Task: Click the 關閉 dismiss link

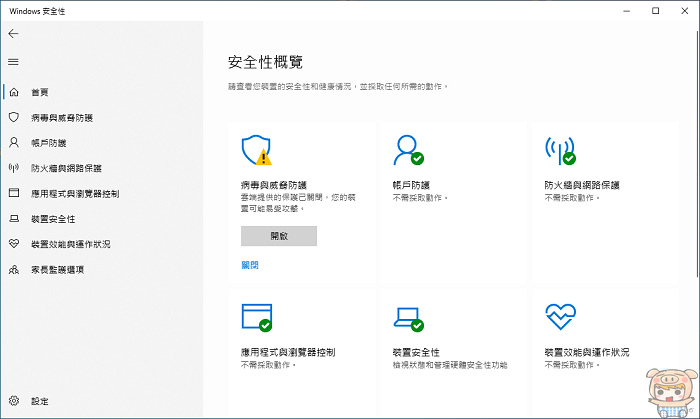Action: pos(250,265)
